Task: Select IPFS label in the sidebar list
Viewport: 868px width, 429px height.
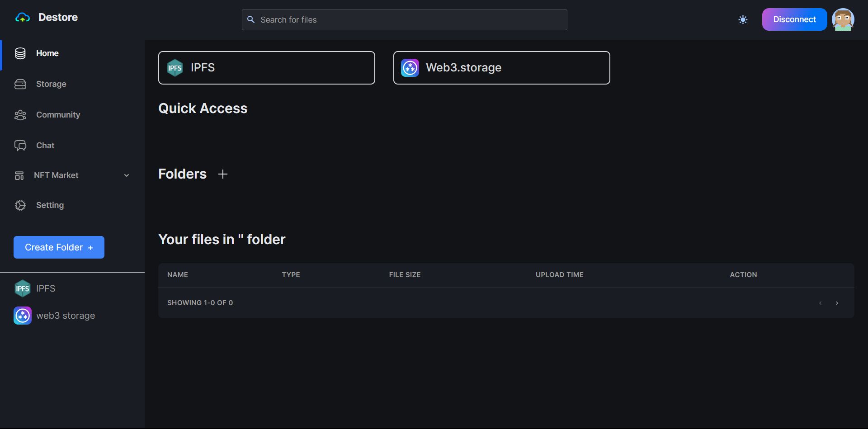Action: pyautogui.click(x=46, y=288)
